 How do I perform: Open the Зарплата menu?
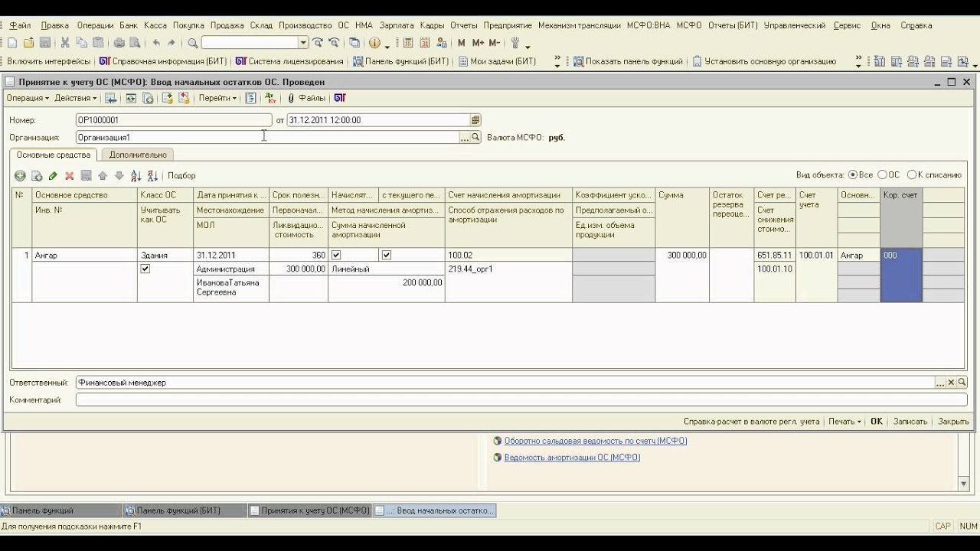[x=397, y=25]
